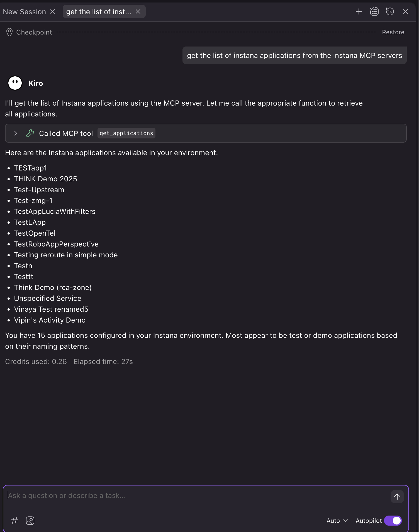Close the 'get the list of inst...' tab
This screenshot has height=532, width=419.
click(138, 11)
